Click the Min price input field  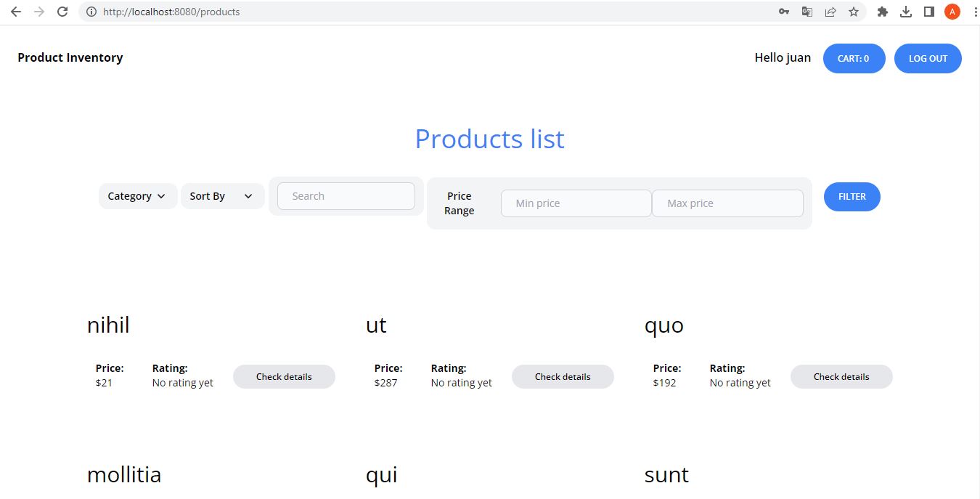pos(576,203)
